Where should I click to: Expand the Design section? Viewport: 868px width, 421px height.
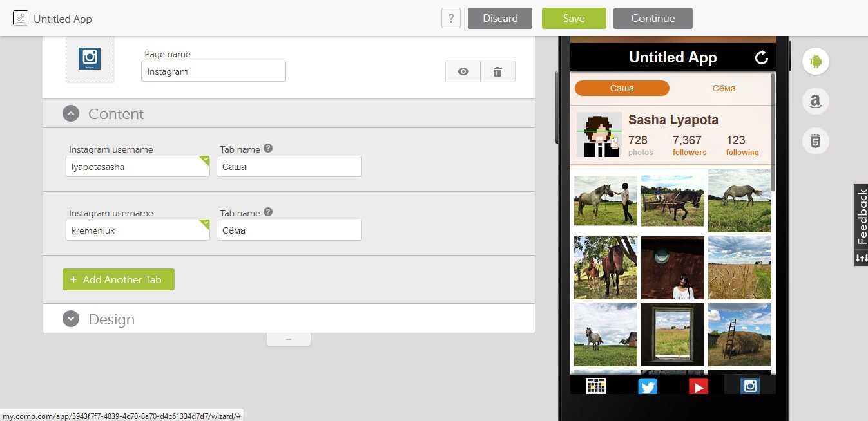pos(71,319)
